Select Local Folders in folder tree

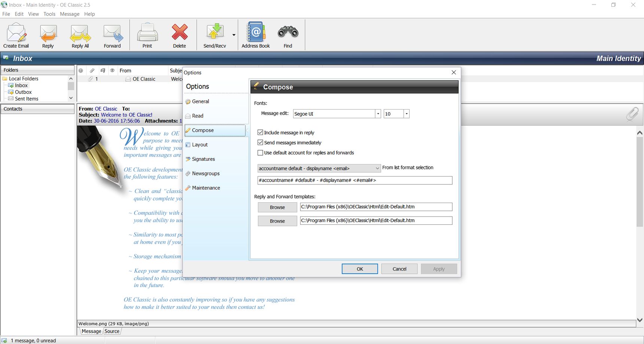click(x=24, y=79)
